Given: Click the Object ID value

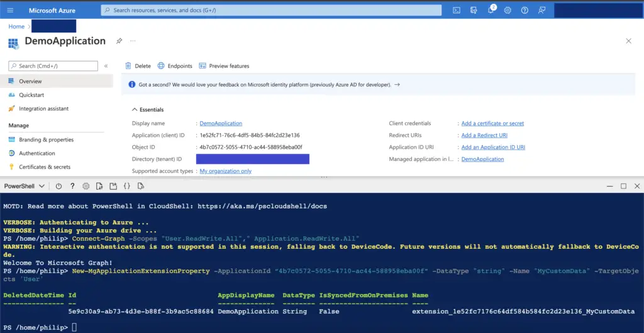Looking at the screenshot, I should [251, 147].
